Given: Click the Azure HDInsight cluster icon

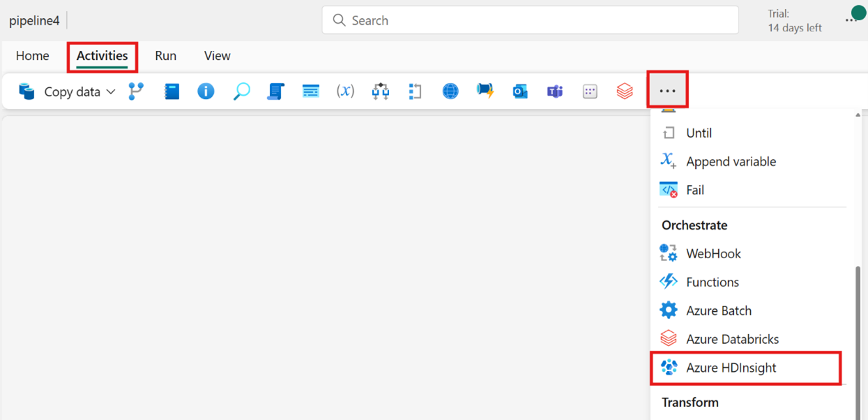Looking at the screenshot, I should [x=669, y=367].
